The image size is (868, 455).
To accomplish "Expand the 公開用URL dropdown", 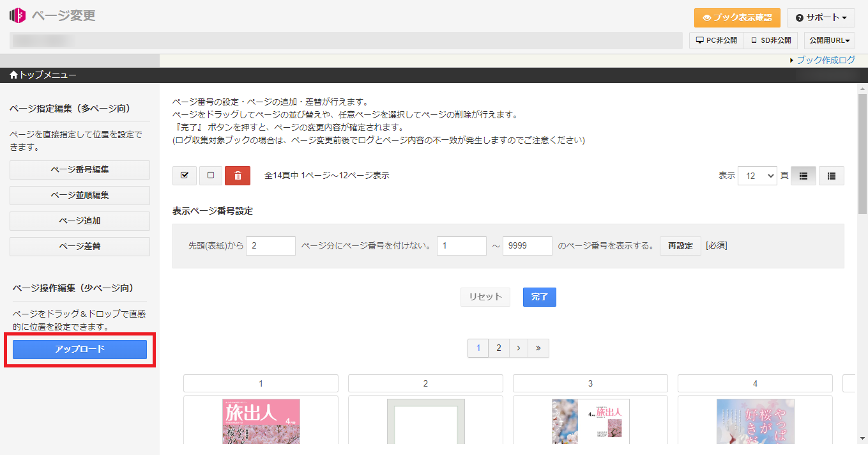I will pyautogui.click(x=828, y=40).
